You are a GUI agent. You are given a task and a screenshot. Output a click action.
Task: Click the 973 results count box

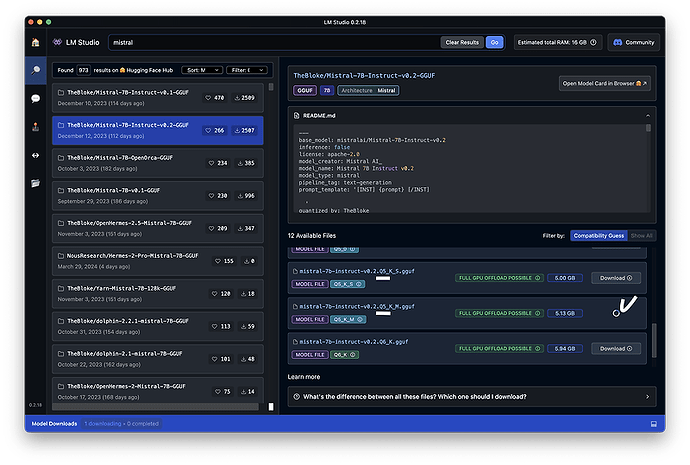(84, 70)
